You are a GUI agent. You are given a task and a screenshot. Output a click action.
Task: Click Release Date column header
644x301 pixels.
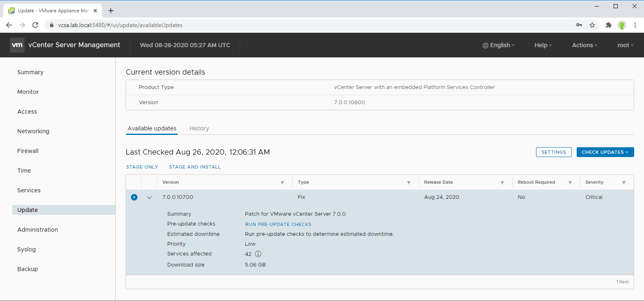[438, 182]
